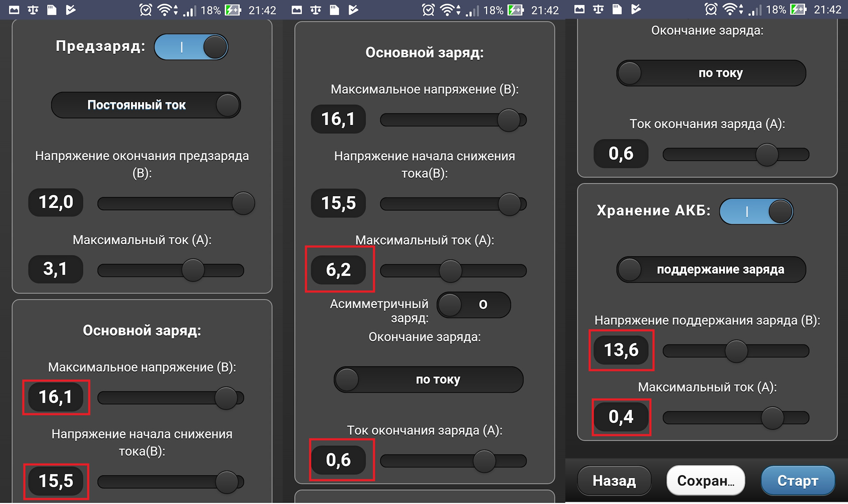Adjust the Напряжение поддержания заряда slider

pos(736,351)
